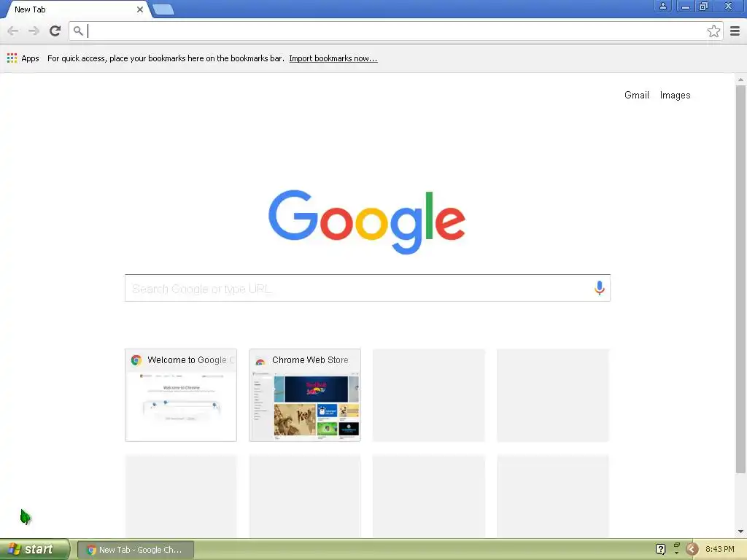Click the forward navigation arrow
This screenshot has height=560, width=747.
[x=34, y=31]
